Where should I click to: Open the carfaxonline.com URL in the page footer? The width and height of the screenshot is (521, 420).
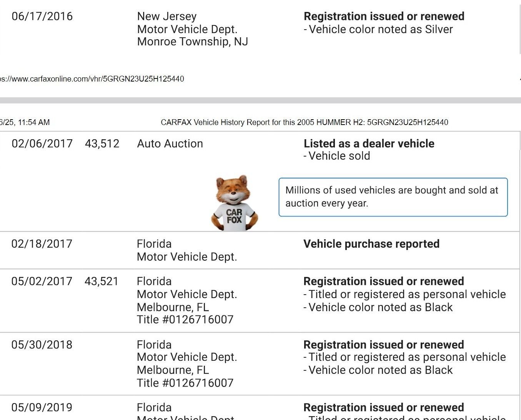pyautogui.click(x=92, y=79)
